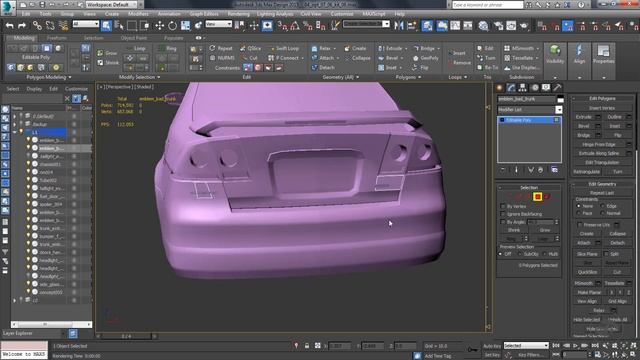Image resolution: width=640 pixels, height=360 pixels.
Task: Click the Hinge From Edge button
Action: tap(599, 144)
